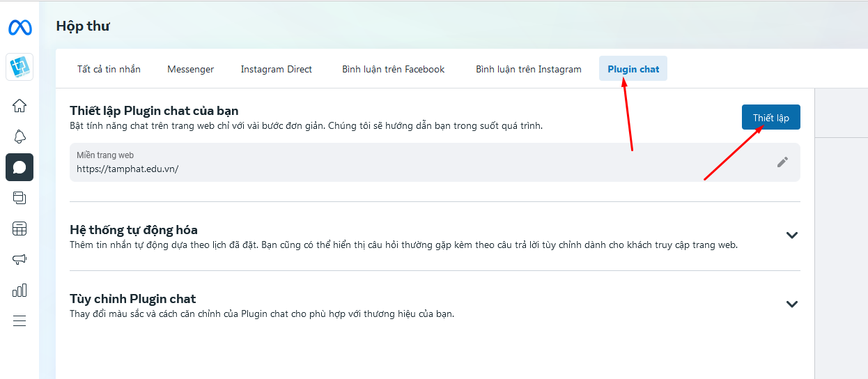868x379 pixels.
Task: Open the Instagram Direct tab
Action: [x=276, y=69]
